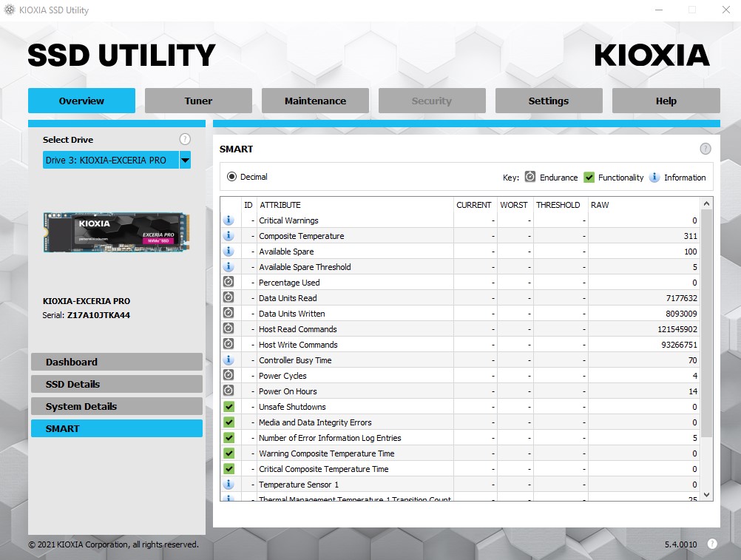The width and height of the screenshot is (741, 560).
Task: Click the SMART table vertical scrollbar thumb
Action: click(x=706, y=323)
